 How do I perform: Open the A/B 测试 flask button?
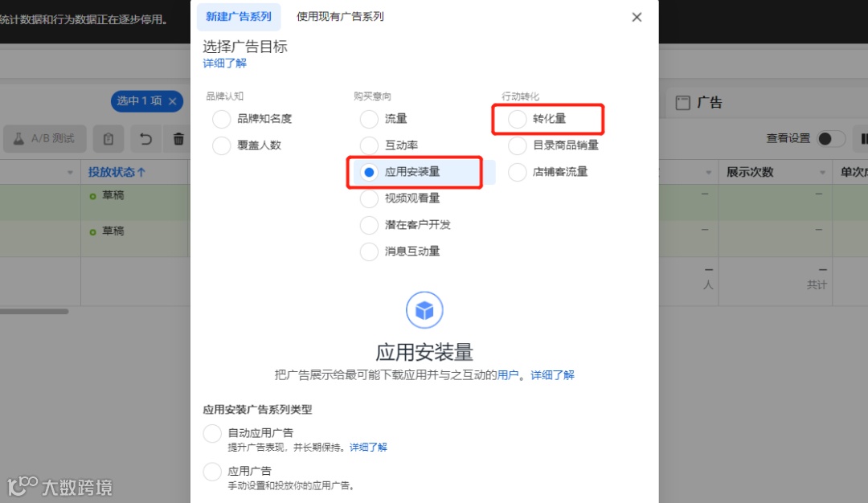coord(45,138)
